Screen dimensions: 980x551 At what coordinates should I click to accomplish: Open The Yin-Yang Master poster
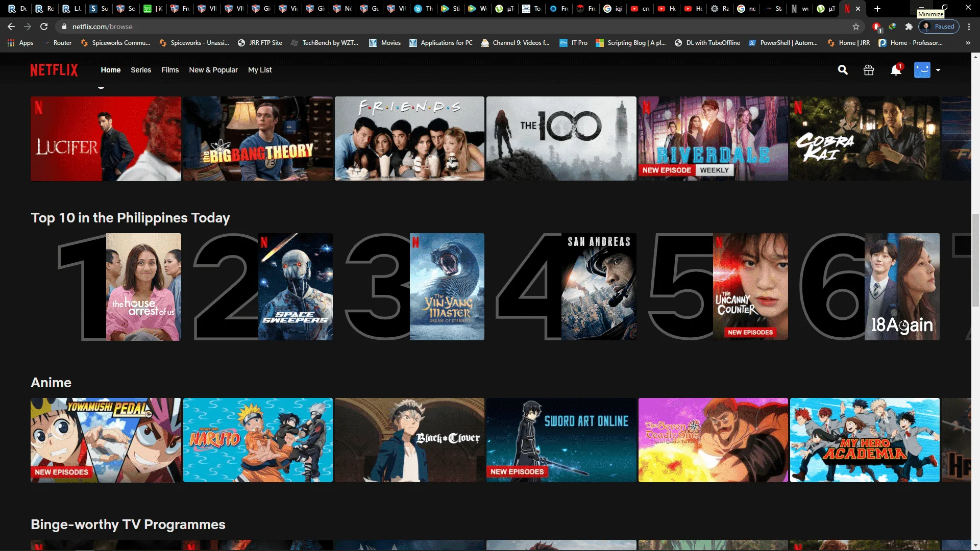pos(447,287)
